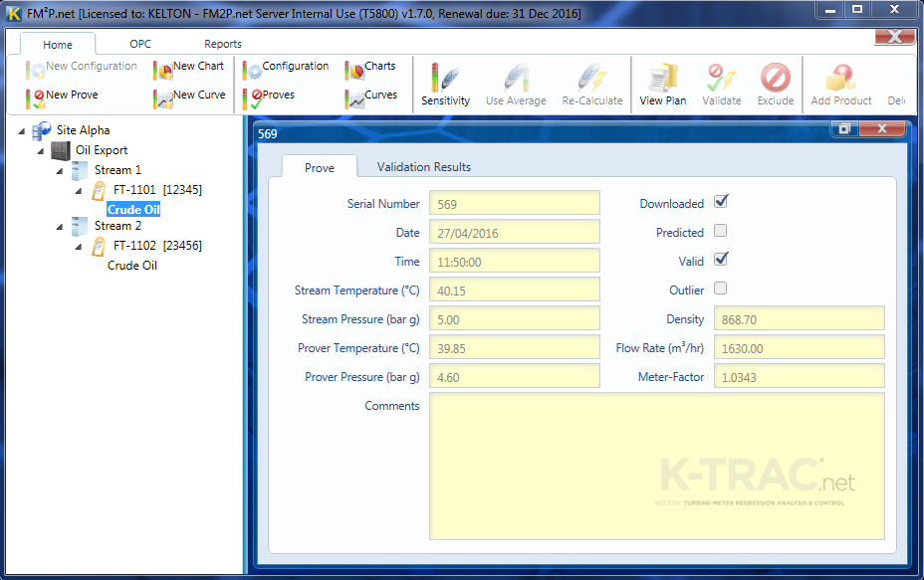This screenshot has height=580, width=924.
Task: Click the FT-1102 meter tag icon
Action: click(99, 246)
